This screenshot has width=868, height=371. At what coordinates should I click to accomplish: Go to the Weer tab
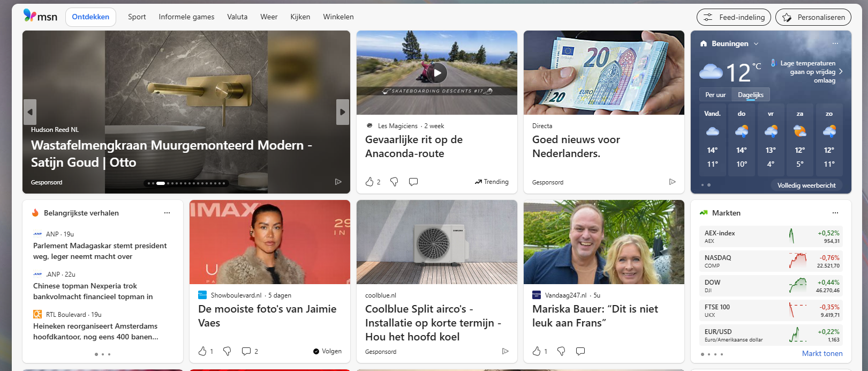pyautogui.click(x=269, y=17)
